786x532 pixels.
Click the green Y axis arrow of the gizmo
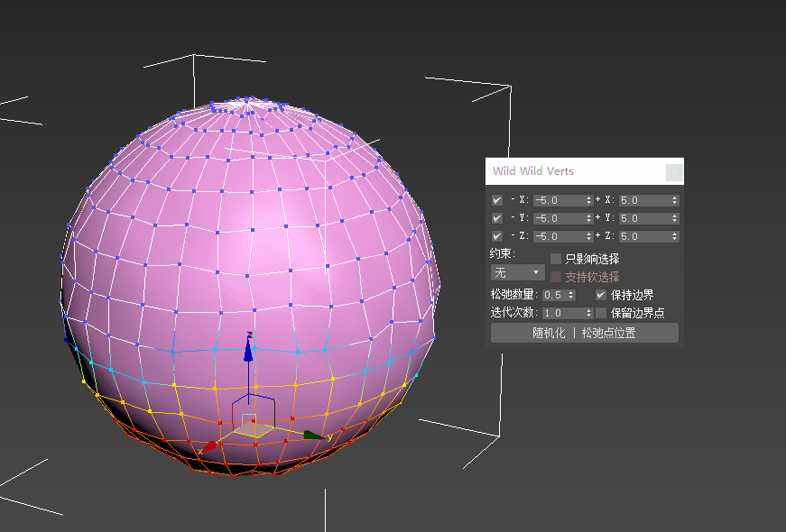(314, 436)
